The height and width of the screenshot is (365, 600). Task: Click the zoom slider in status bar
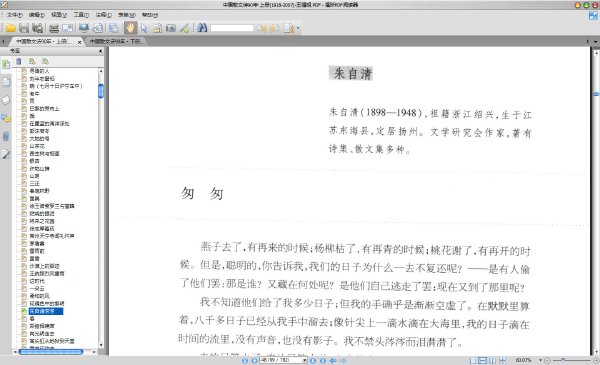(572, 360)
